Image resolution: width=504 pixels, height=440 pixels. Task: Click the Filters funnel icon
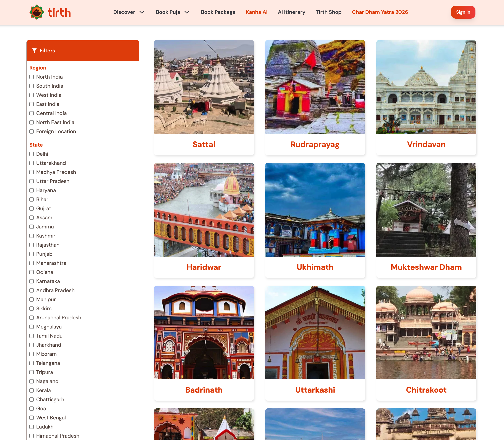pyautogui.click(x=34, y=51)
